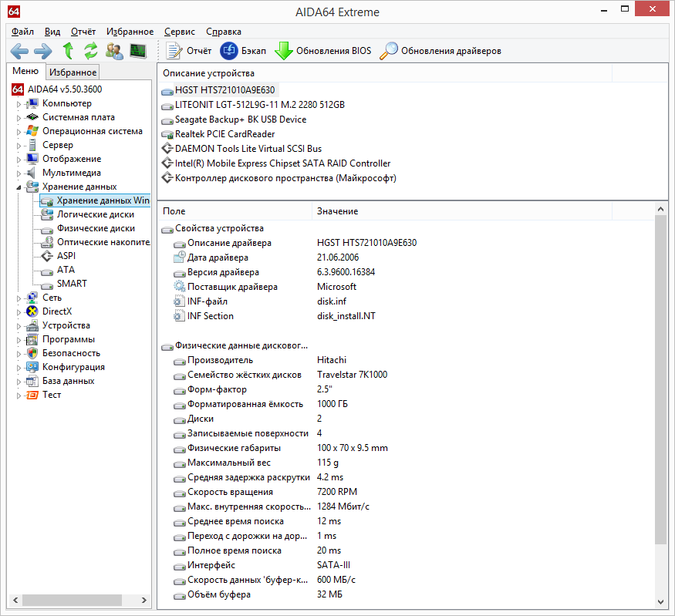
Task: Click Обновления BIOS toolbar button
Action: point(323,51)
